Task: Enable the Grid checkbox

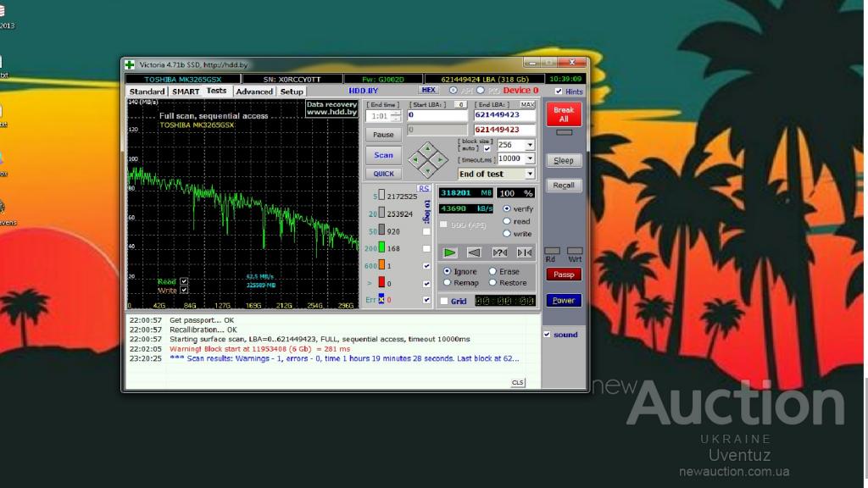Action: coord(445,302)
